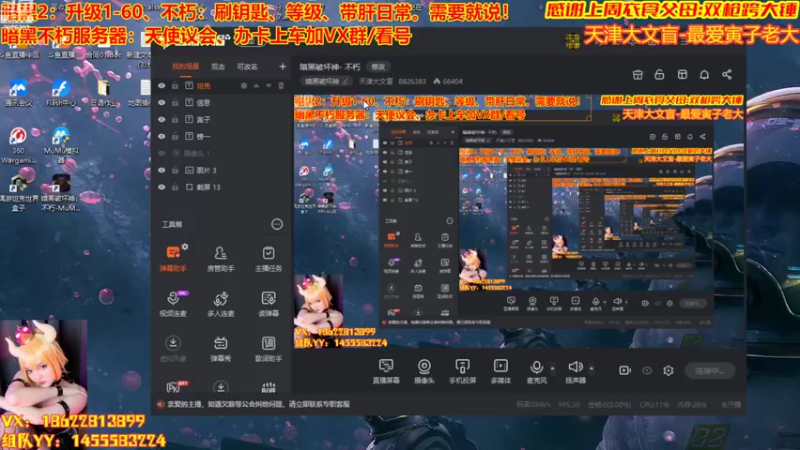Show the hidden 摄像头 1 layer
The height and width of the screenshot is (450, 800).
(x=161, y=153)
